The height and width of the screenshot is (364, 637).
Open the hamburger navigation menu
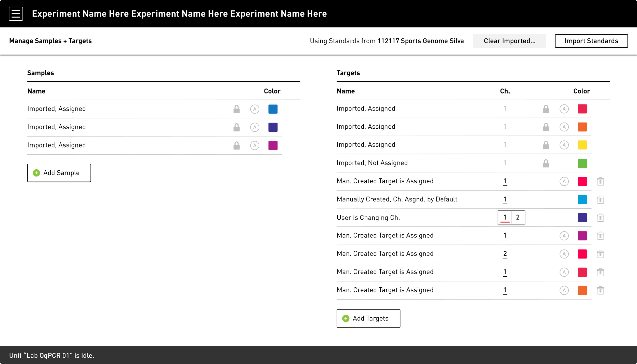16,14
